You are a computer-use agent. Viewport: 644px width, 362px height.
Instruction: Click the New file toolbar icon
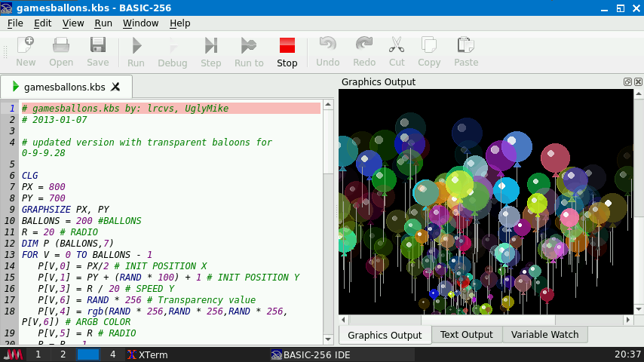pos(26,52)
